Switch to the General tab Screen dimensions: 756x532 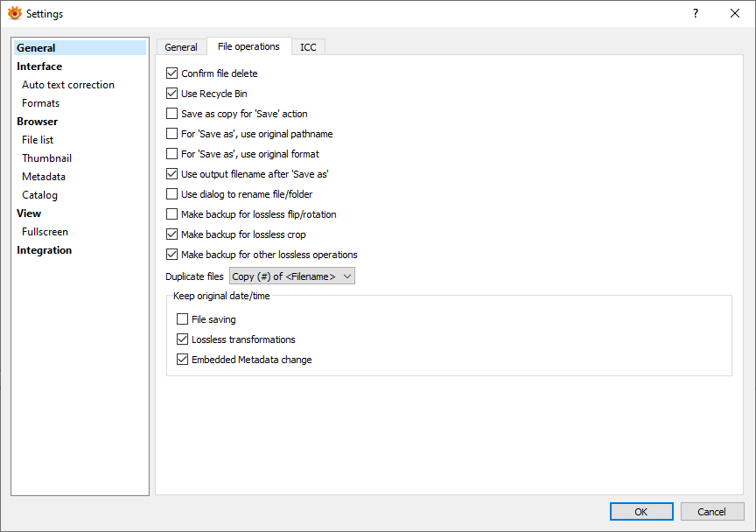pyautogui.click(x=181, y=47)
